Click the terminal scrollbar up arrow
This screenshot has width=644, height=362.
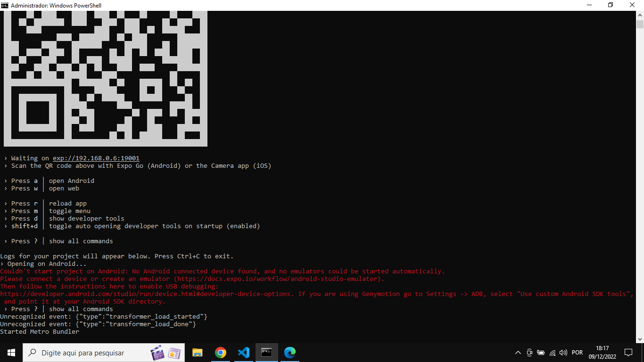(x=640, y=15)
